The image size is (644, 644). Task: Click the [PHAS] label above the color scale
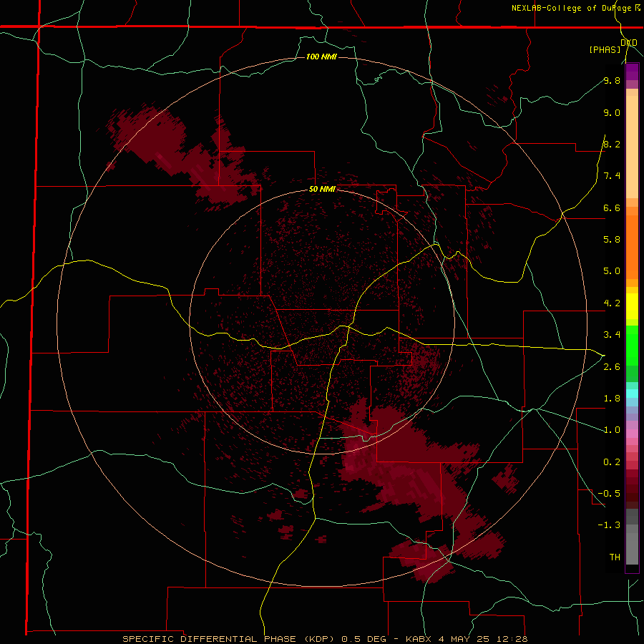pyautogui.click(x=605, y=49)
